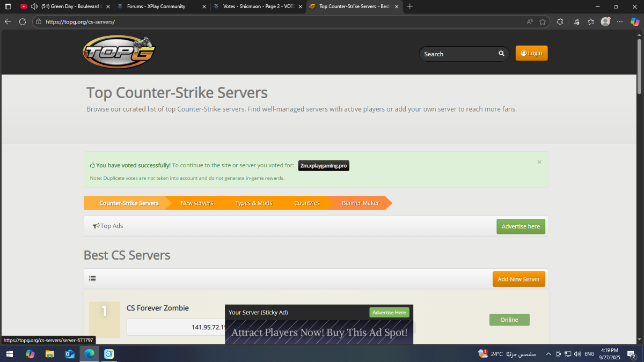Refresh the current page
This screenshot has height=362, width=644.
(x=23, y=22)
